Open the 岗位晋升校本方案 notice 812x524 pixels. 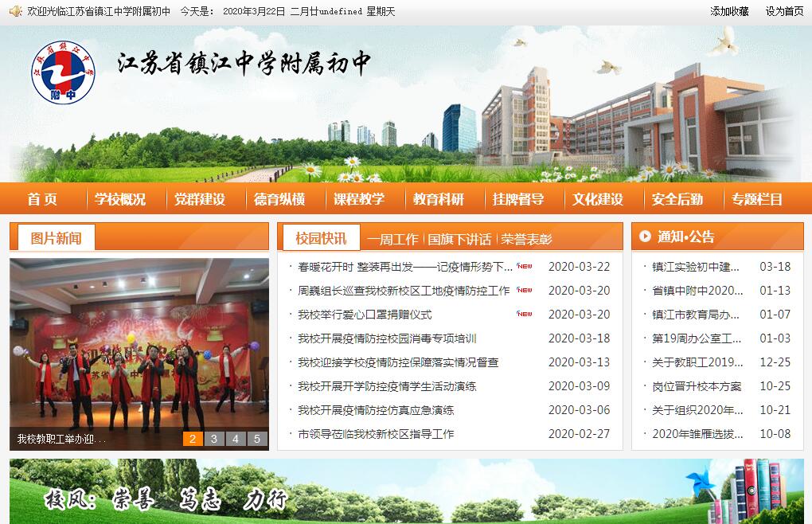[x=697, y=386]
